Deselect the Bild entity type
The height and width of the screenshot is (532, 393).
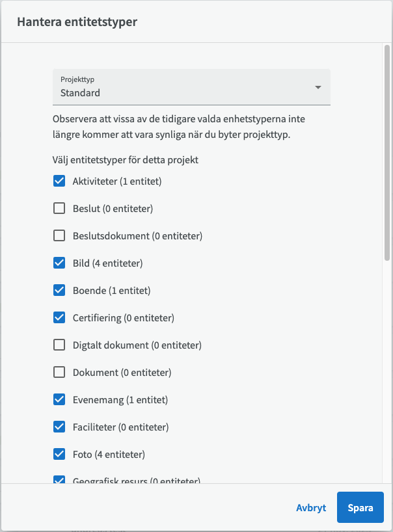pyautogui.click(x=59, y=263)
